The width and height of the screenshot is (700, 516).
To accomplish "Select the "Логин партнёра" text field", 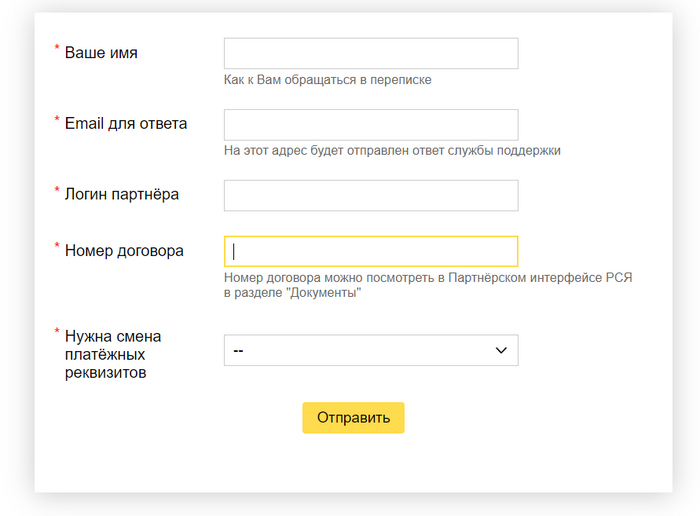I will click(x=370, y=196).
